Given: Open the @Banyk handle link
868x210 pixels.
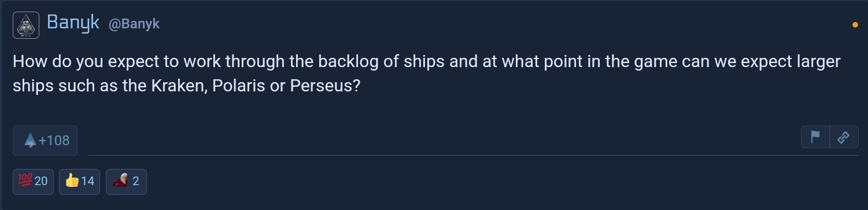Looking at the screenshot, I should point(134,24).
